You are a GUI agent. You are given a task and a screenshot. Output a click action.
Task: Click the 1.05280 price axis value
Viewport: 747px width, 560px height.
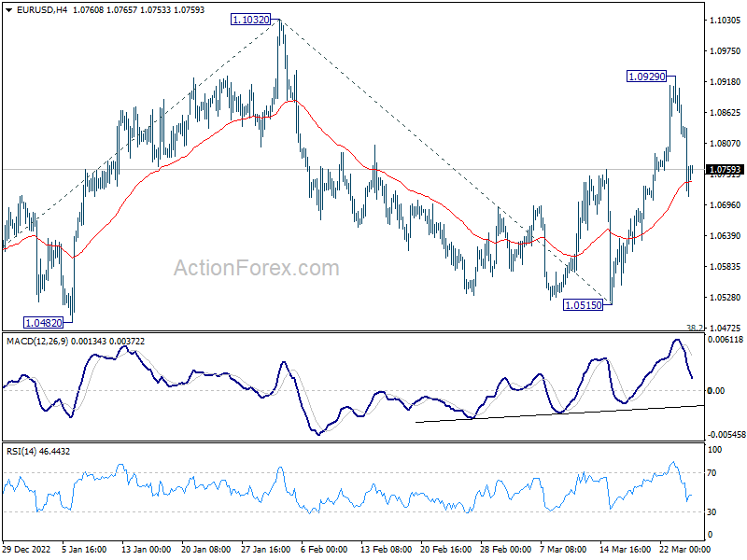(725, 298)
